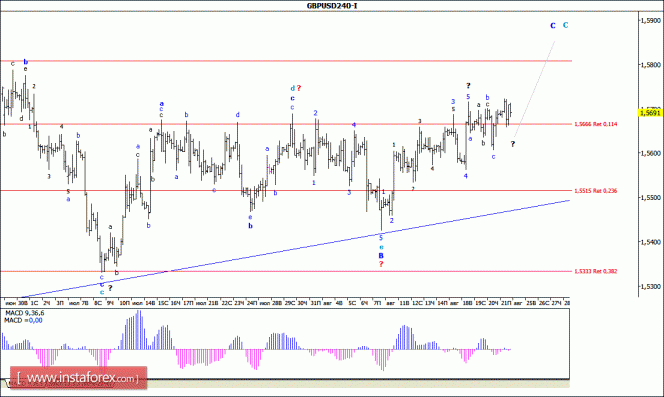Click the MACD =0,00 value label
Screen dimensions: 664x397
[23, 321]
